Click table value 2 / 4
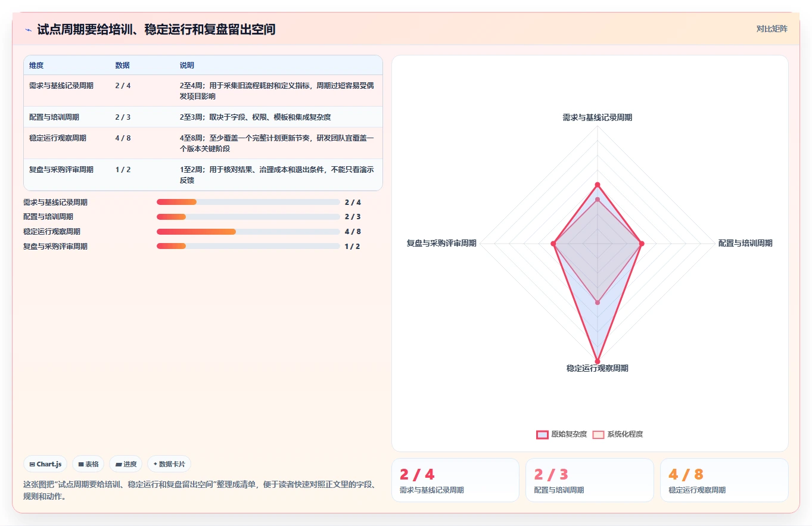The height and width of the screenshot is (526, 812). [x=123, y=85]
